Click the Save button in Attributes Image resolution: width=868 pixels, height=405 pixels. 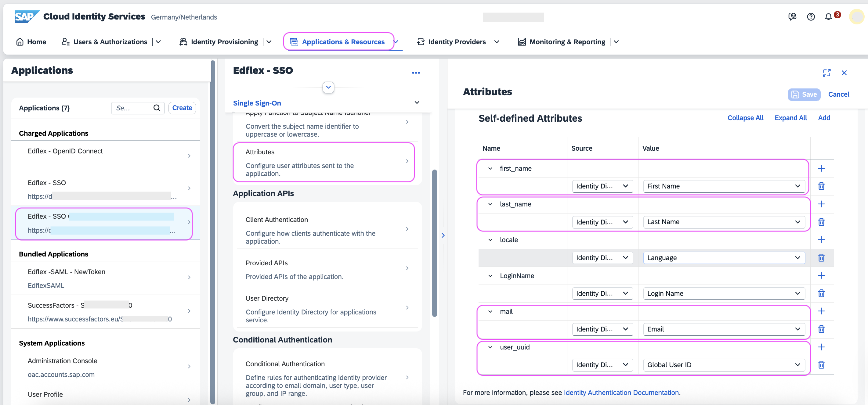[804, 94]
